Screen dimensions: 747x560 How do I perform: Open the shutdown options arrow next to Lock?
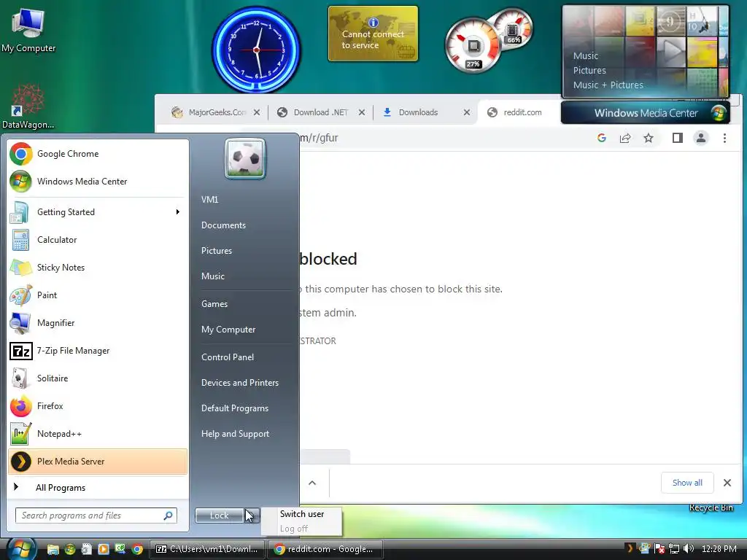[x=252, y=516]
